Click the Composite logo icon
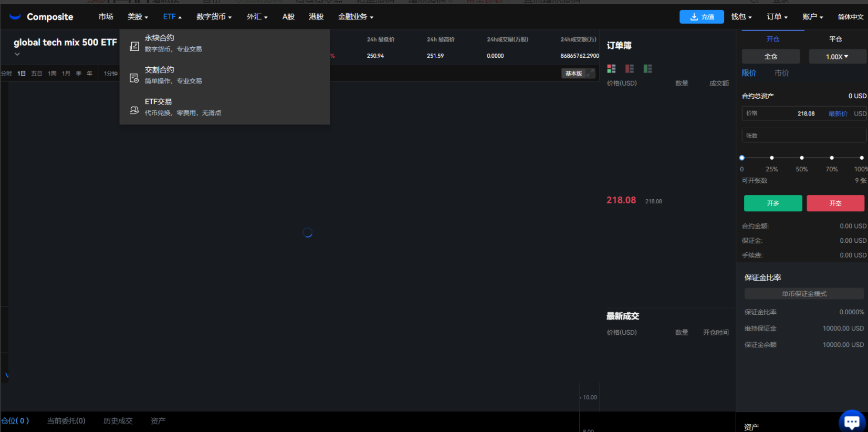 [15, 17]
